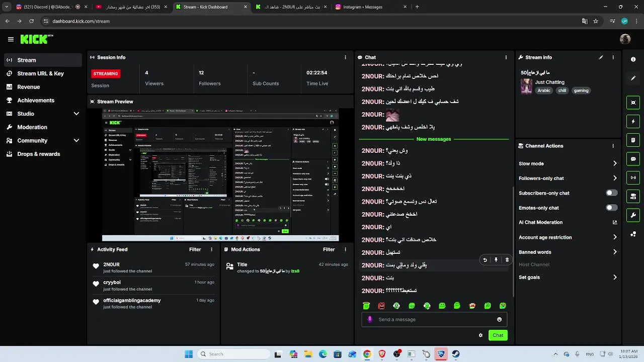
Task: Open Set goals options
Action: tap(568, 277)
